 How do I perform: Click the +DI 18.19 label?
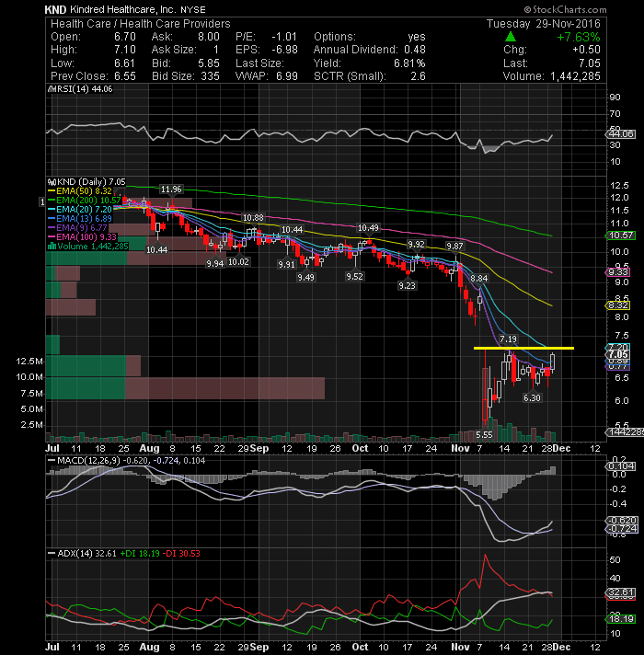[x=140, y=554]
